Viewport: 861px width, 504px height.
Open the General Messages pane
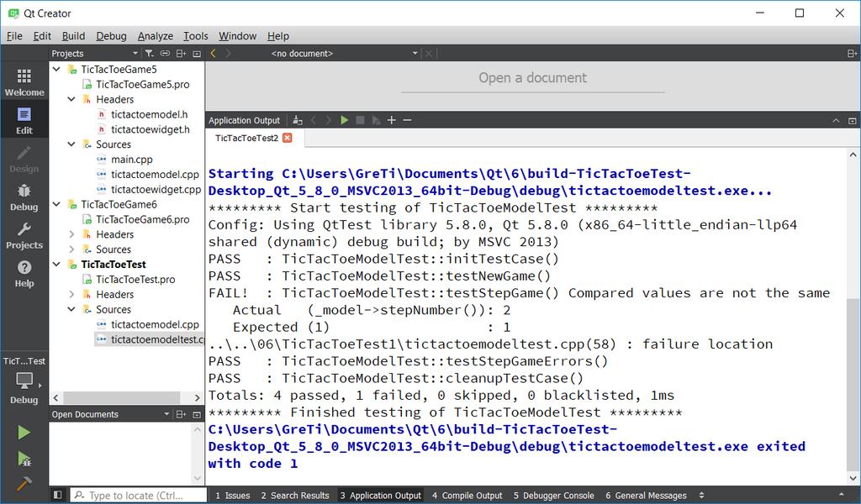(x=646, y=496)
